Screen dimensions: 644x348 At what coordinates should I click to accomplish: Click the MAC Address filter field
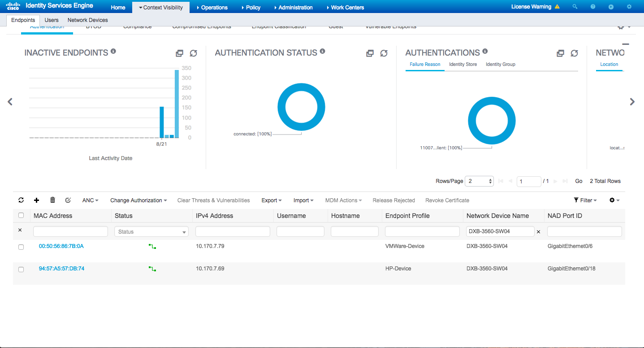(x=70, y=232)
